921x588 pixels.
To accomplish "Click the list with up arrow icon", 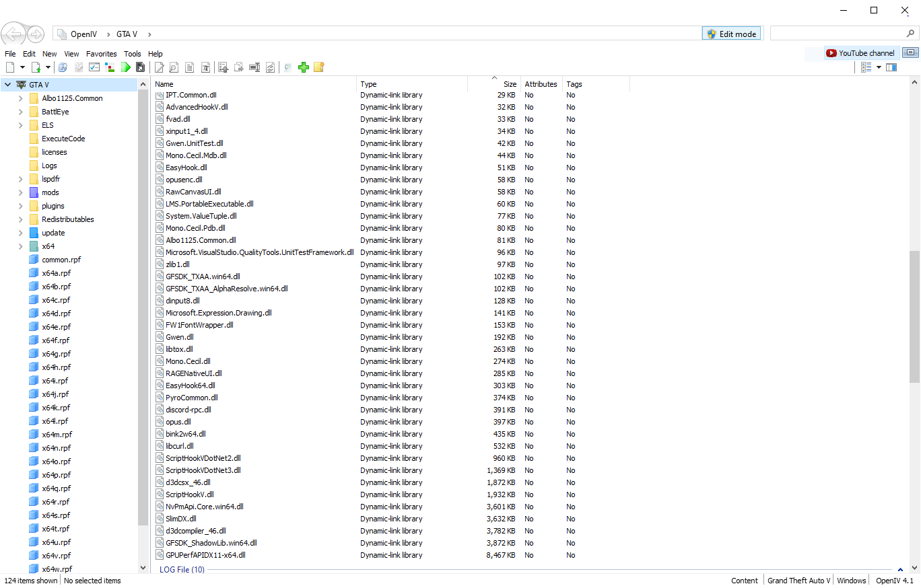I will pos(223,67).
